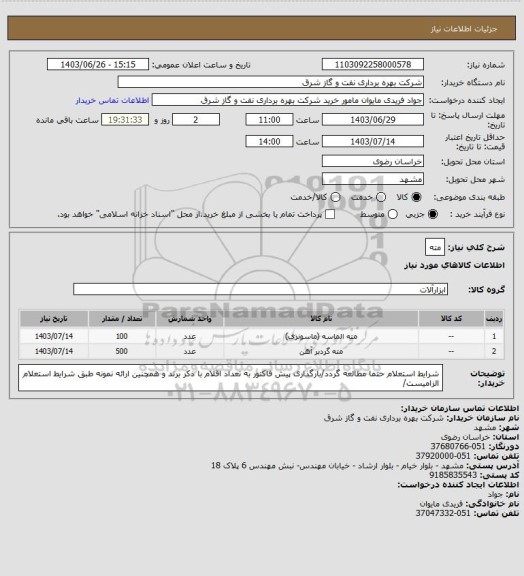Image resolution: width=524 pixels, height=576 pixels.
Task: Select the کالا radio button
Action: click(416, 197)
